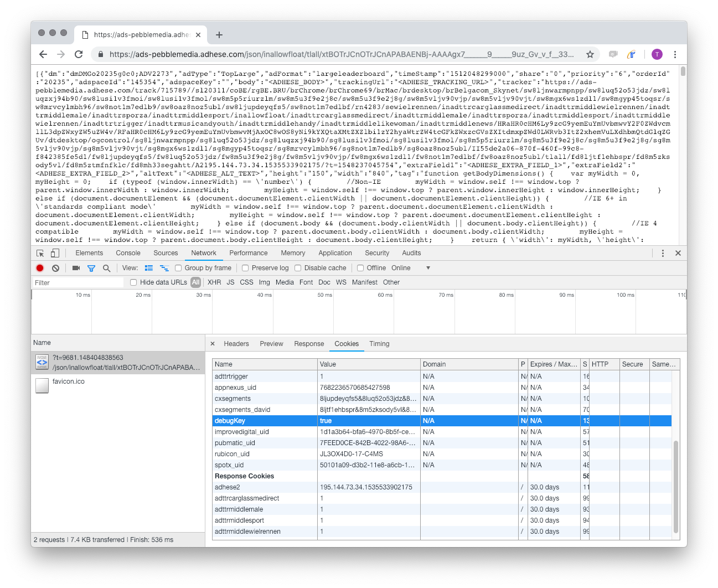Switch to the Console tab

128,253
